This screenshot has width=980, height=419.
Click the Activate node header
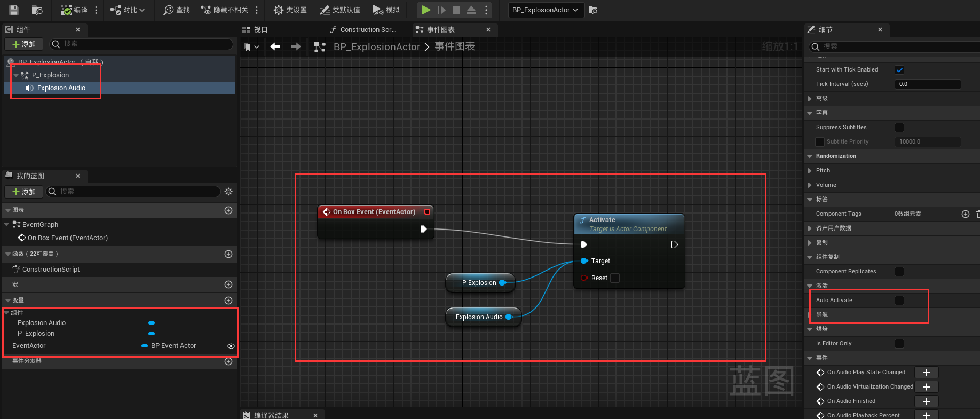(x=629, y=224)
